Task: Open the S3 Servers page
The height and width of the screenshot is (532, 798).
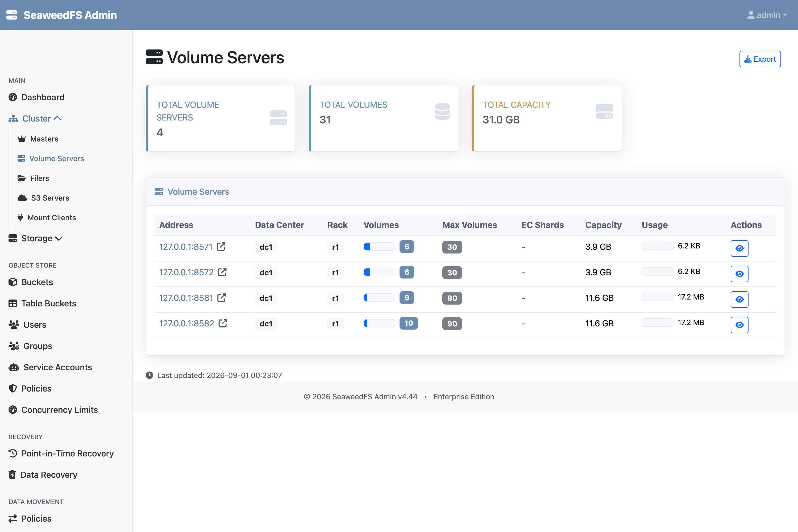Action: 50,198
